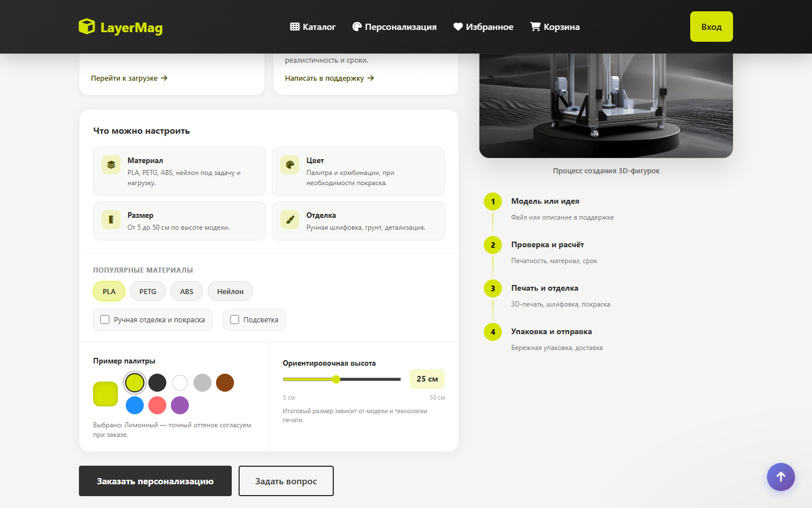The width and height of the screenshot is (812, 508).
Task: Click the Материал layers icon
Action: coord(111,165)
